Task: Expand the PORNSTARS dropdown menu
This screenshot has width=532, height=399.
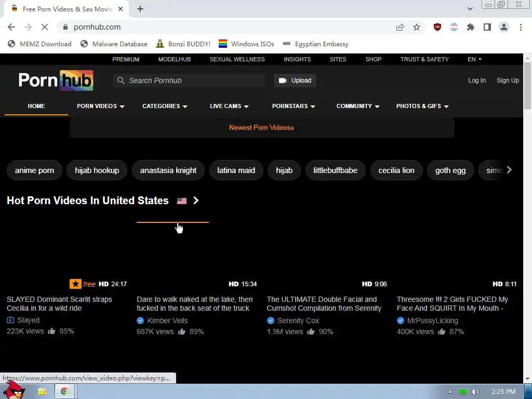Action: 294,106
